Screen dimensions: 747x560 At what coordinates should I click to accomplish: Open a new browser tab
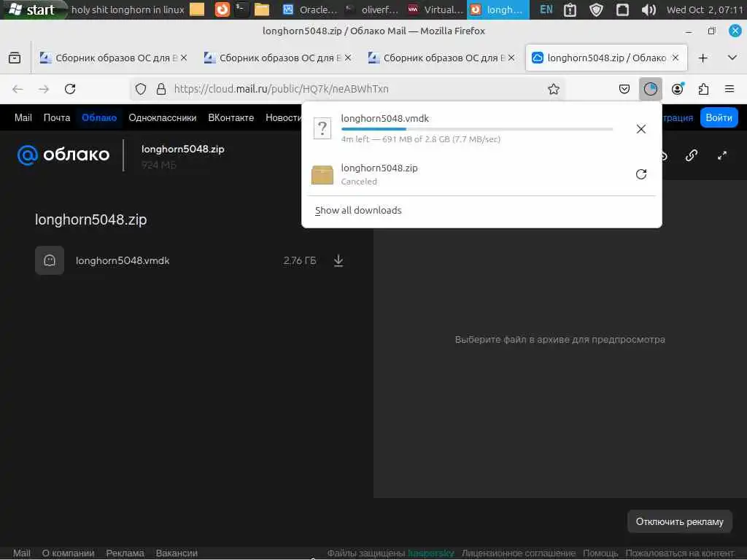pos(703,58)
